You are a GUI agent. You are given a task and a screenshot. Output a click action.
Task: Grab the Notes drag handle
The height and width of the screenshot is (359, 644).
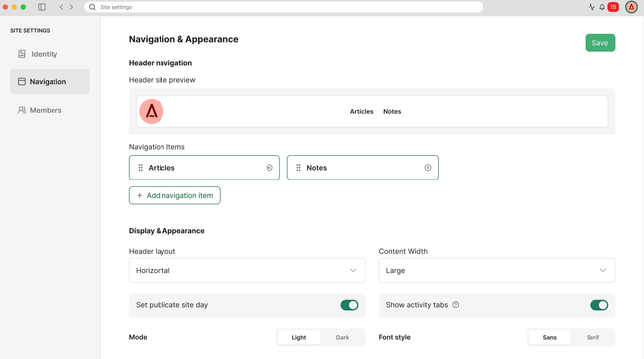point(298,168)
